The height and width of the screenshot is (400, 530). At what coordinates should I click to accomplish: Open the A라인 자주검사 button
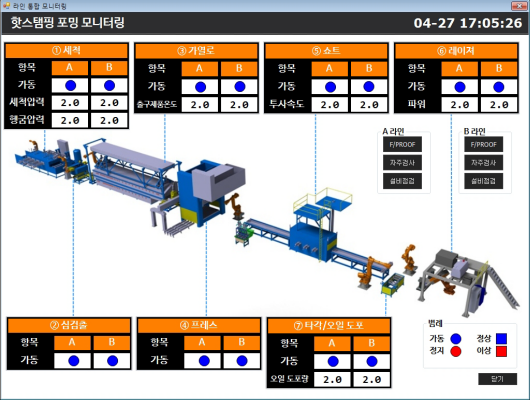click(x=402, y=163)
